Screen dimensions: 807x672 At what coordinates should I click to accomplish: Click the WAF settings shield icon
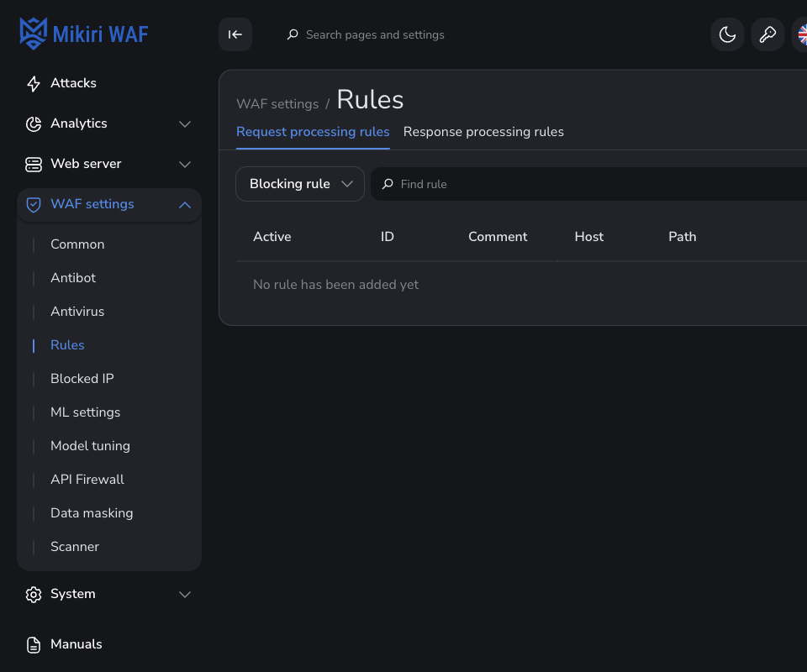point(34,205)
